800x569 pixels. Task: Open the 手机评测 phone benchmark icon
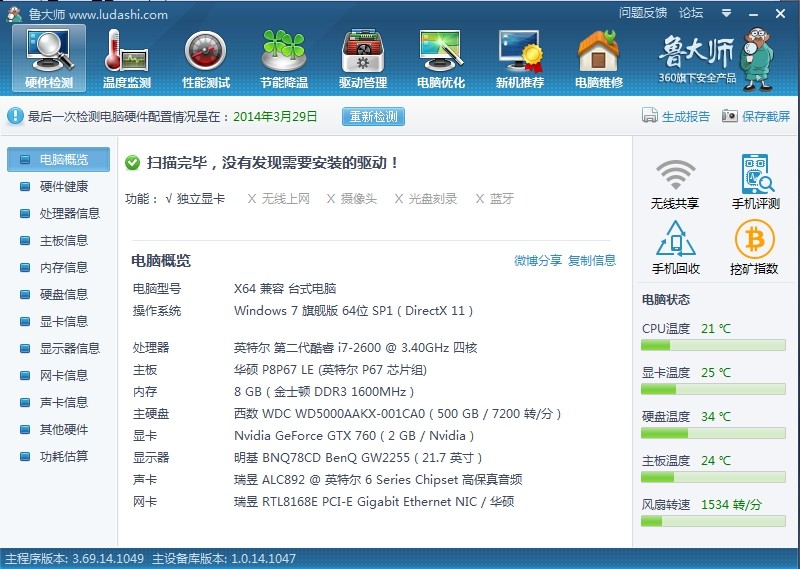(756, 183)
